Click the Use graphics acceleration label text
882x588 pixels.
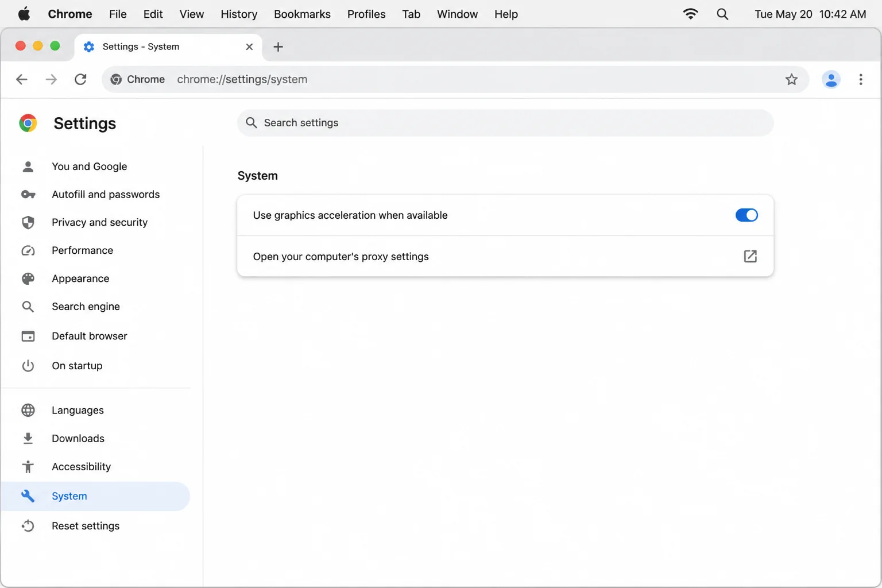[x=350, y=215]
